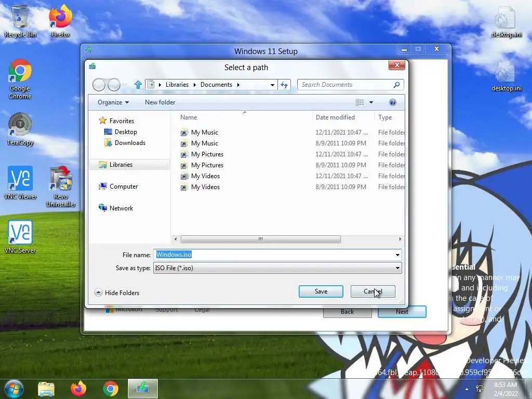This screenshot has height=399, width=532.
Task: Select the Windows 11 Setup taskbar item
Action: (x=143, y=389)
